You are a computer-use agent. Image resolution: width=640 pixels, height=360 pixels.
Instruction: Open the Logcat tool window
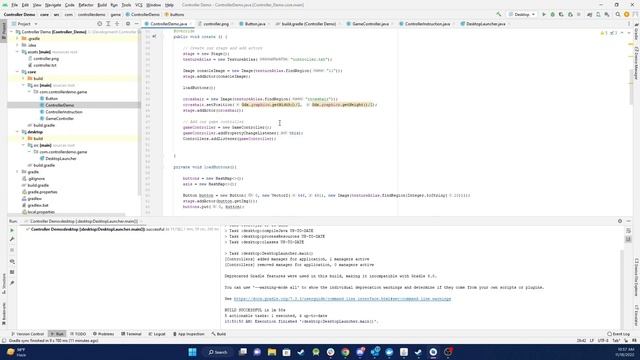pos(157,334)
